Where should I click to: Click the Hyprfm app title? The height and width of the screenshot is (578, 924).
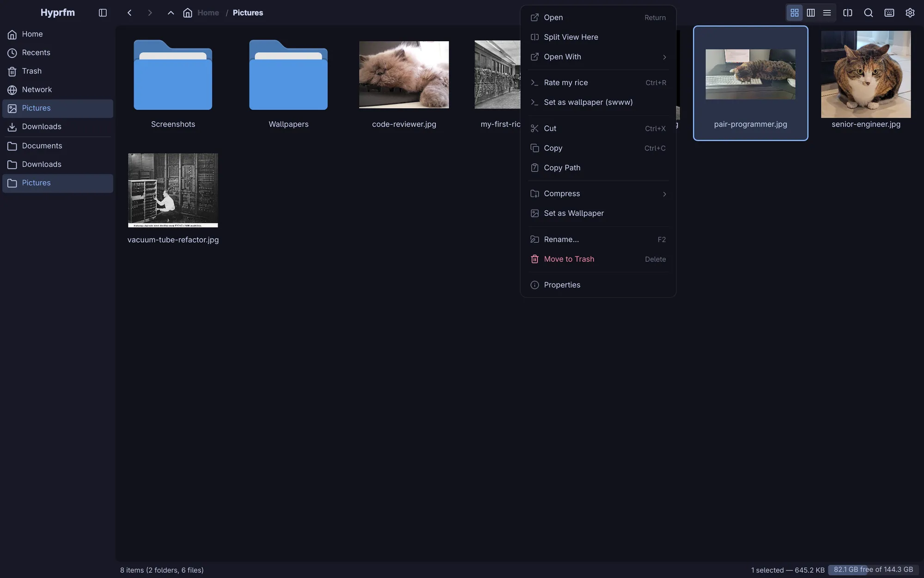click(x=58, y=13)
